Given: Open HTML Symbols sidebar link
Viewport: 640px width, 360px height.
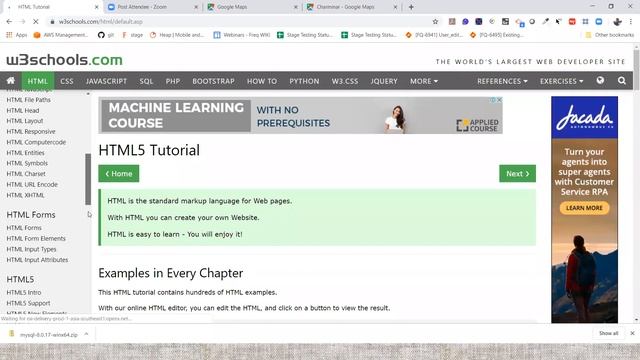Looking at the screenshot, I should (x=27, y=163).
